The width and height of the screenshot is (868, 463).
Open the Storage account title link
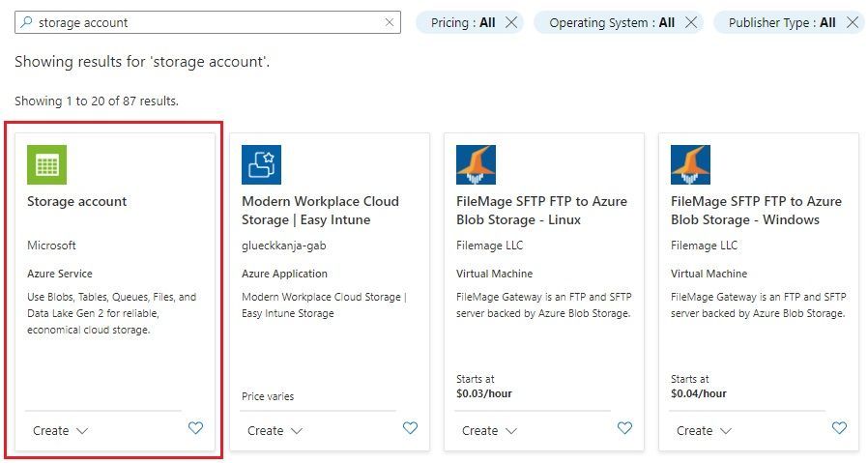click(77, 201)
